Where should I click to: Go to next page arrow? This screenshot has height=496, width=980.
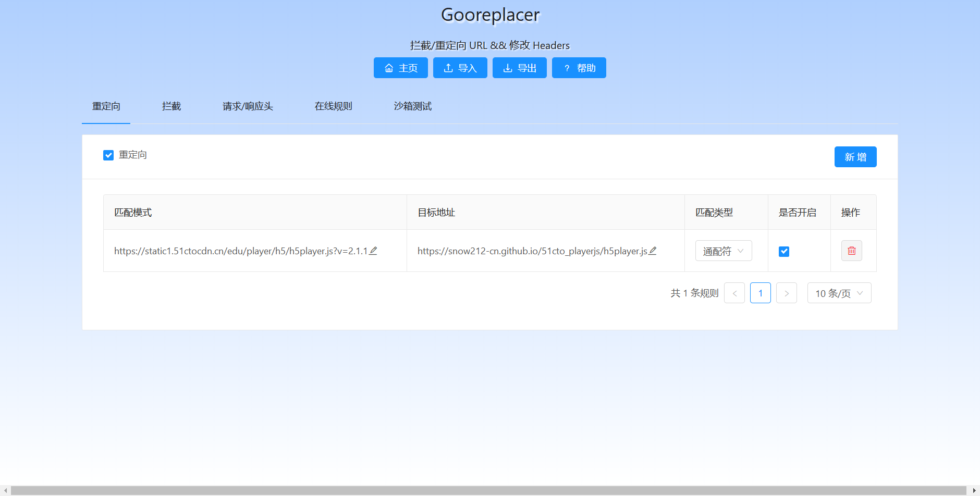[x=787, y=293]
